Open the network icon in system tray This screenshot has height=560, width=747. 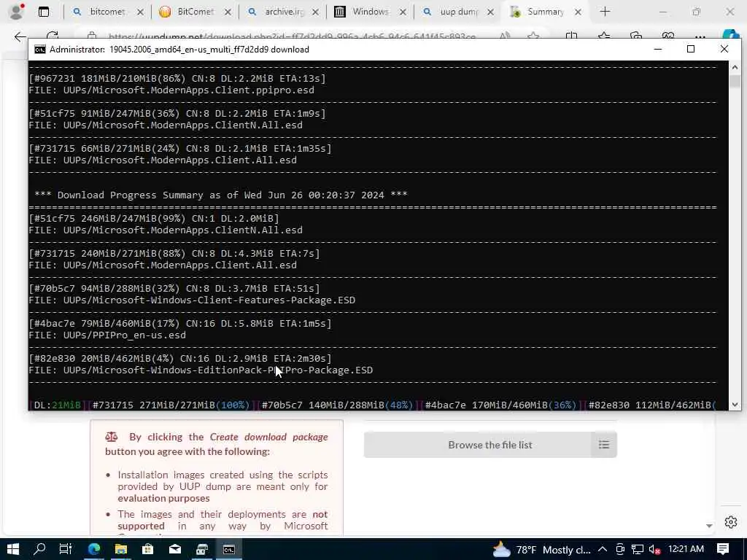638,550
